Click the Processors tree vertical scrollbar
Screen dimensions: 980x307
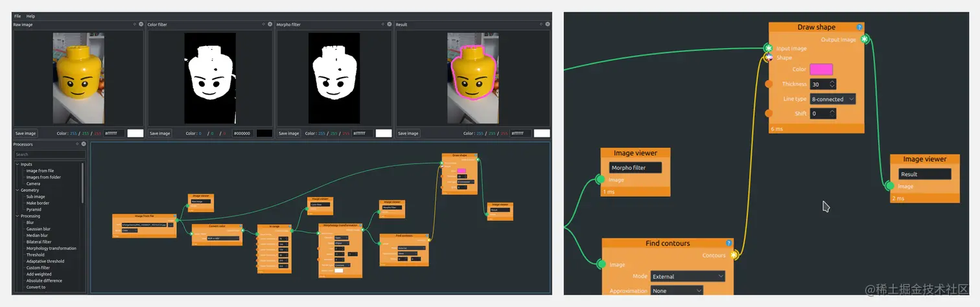click(83, 183)
